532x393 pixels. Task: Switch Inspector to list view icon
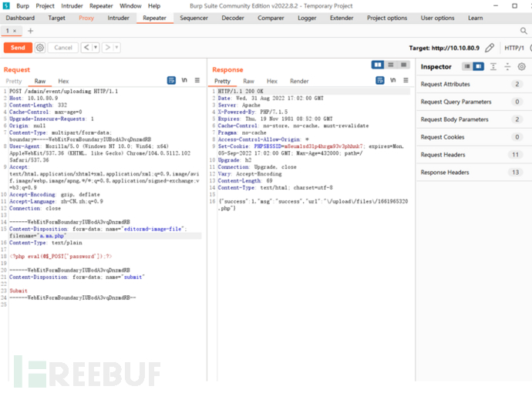[x=467, y=66]
